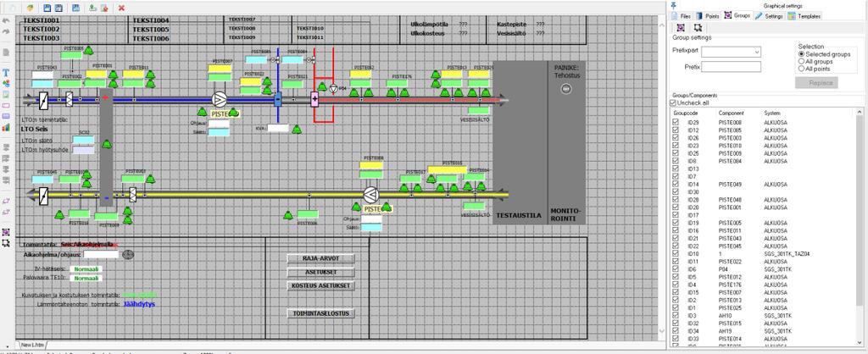Click the pink heating coil plus symbol
868x354 pixels.
(314, 100)
